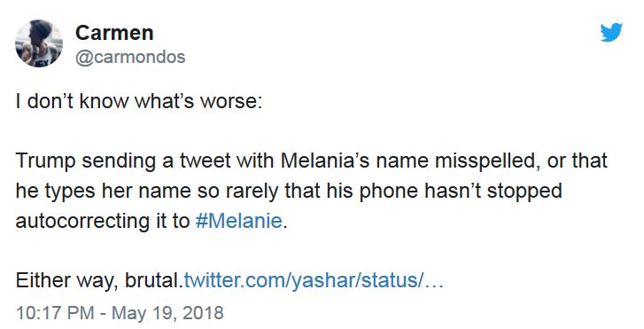View Carmen's profile picture
644x329 pixels.
pos(39,43)
